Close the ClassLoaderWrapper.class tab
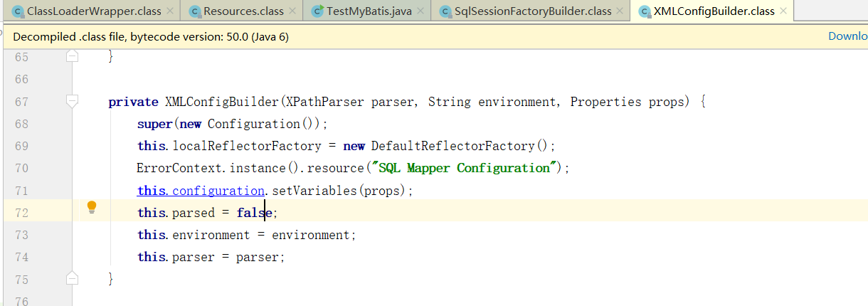The height and width of the screenshot is (306, 868). pos(169,11)
